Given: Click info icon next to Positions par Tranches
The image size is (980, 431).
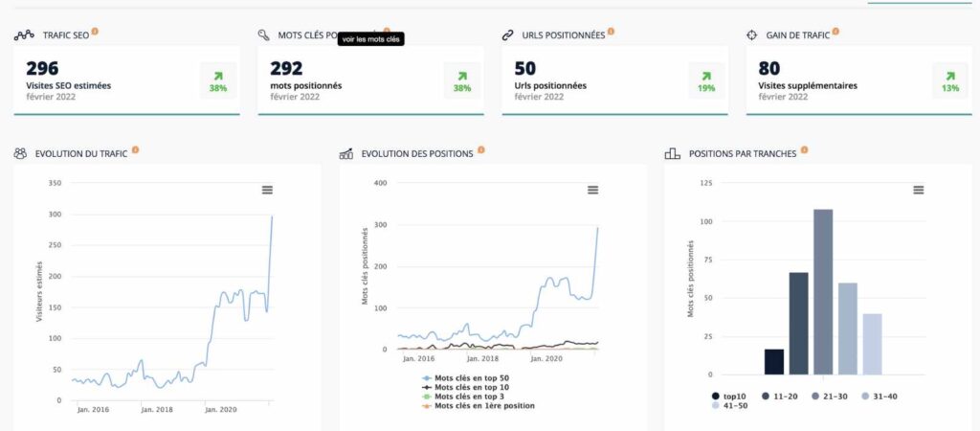Looking at the screenshot, I should coord(805,150).
